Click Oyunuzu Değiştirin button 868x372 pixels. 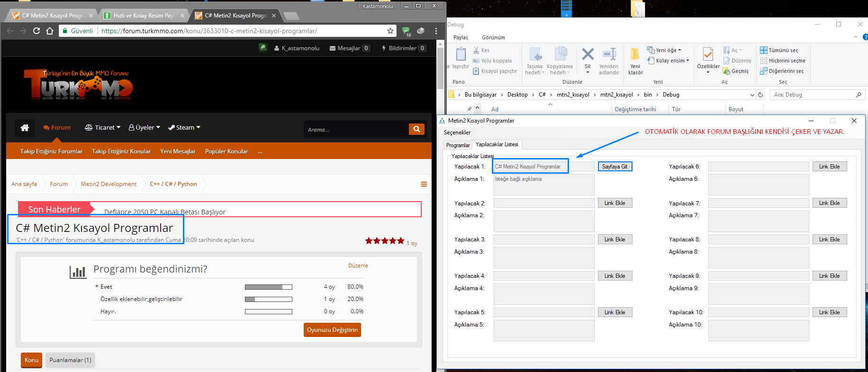tap(332, 330)
